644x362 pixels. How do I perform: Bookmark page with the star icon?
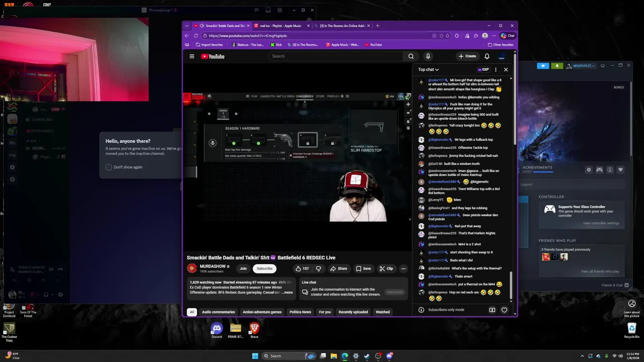coord(441,36)
